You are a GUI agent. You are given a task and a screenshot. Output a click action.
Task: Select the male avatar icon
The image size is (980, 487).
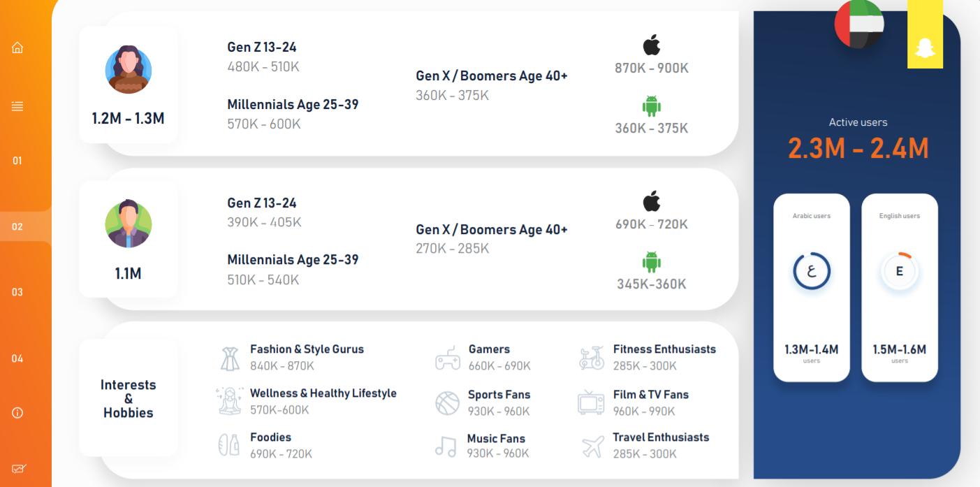pyautogui.click(x=129, y=224)
